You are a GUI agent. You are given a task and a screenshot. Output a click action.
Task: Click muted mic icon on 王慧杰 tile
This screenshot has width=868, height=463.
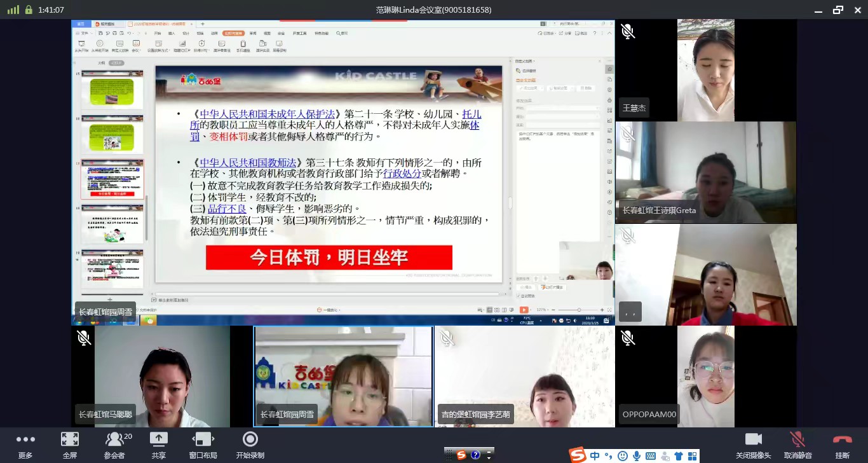tap(628, 31)
